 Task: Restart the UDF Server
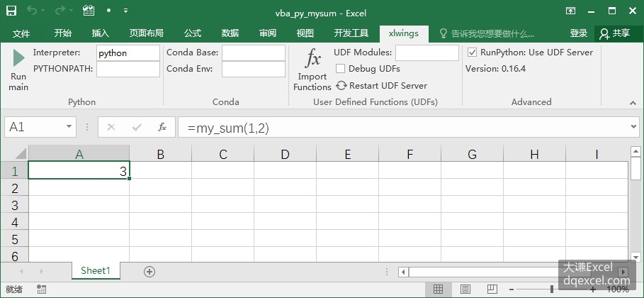[x=382, y=86]
